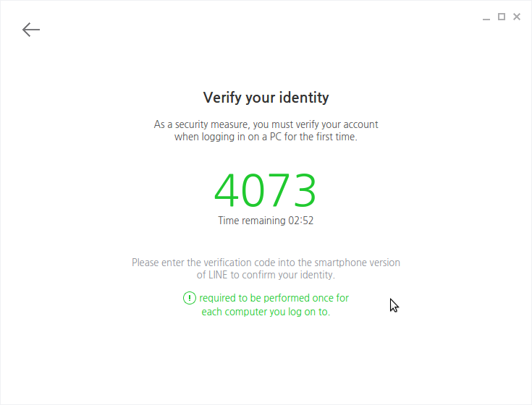Click the digit 7 in the code
Image resolution: width=532 pixels, height=405 pixels.
279,190
